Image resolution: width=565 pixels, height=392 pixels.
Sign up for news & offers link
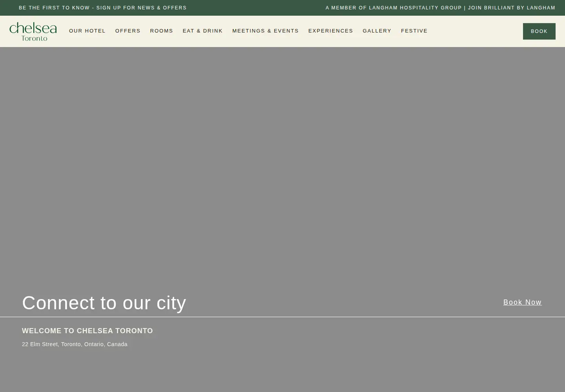[103, 8]
